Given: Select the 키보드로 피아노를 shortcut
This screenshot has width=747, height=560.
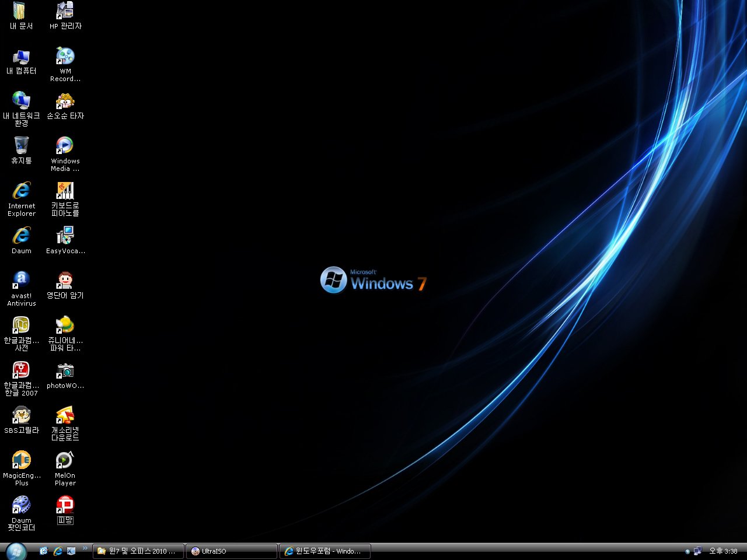Looking at the screenshot, I should tap(65, 199).
